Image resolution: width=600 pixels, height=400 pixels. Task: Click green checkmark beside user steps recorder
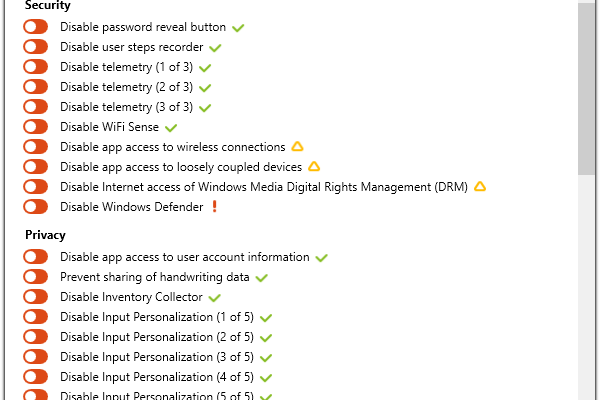click(x=216, y=47)
